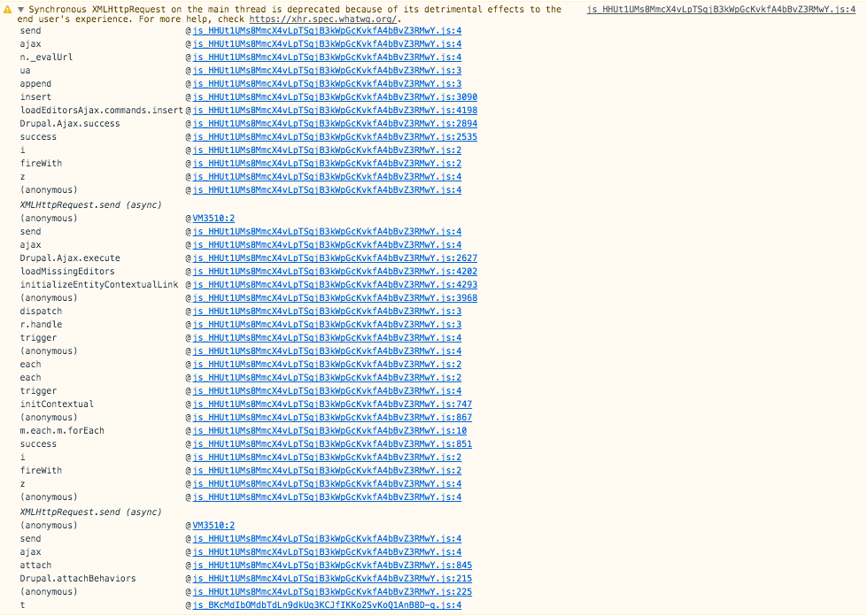Screen dimensions: 867x616
Task: Open source for Drupal.Ajax.success at line 2894
Action: pyautogui.click(x=333, y=123)
